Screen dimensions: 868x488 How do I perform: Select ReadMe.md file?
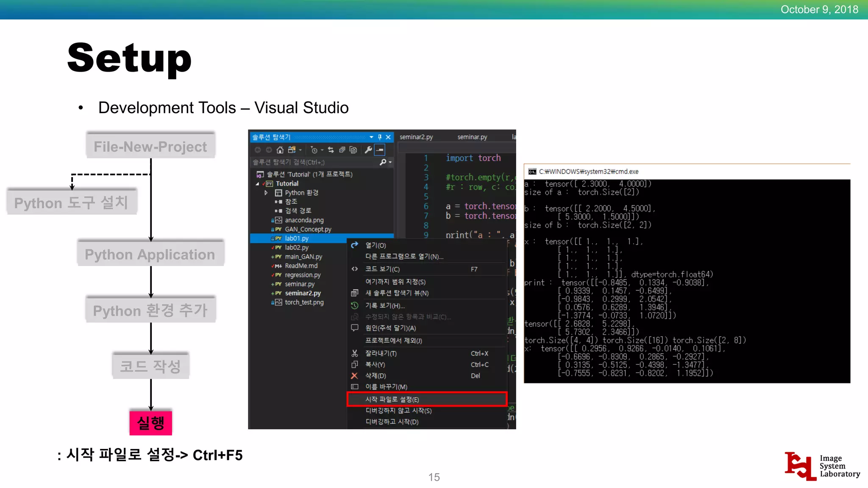[301, 266]
